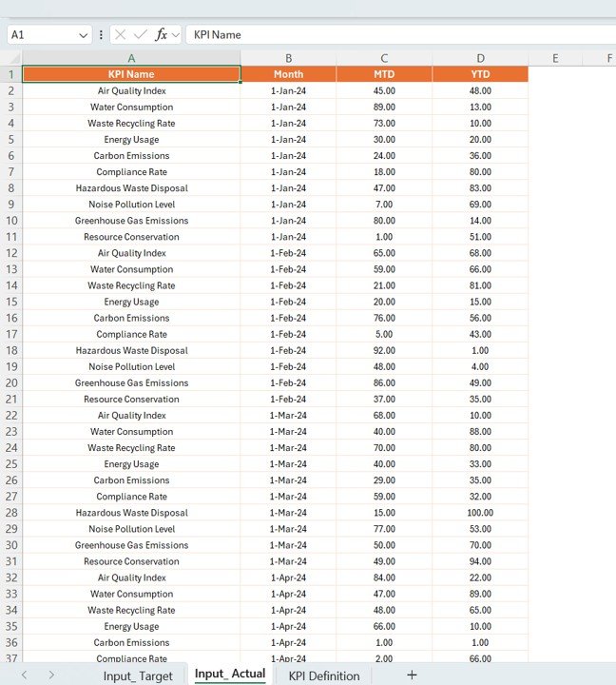Click the orange MTD header cell
This screenshot has width=616, height=685.
pos(384,74)
